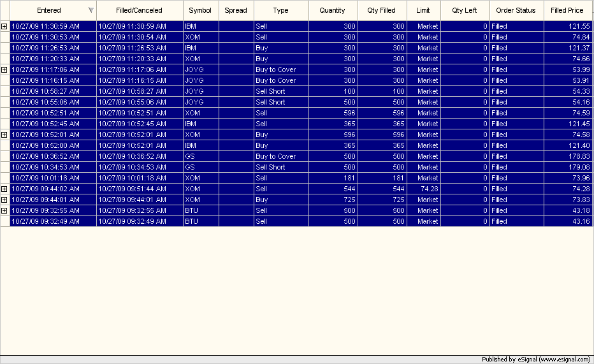Image resolution: width=594 pixels, height=364 pixels.
Task: Sort by Order Status column header
Action: tap(516, 11)
